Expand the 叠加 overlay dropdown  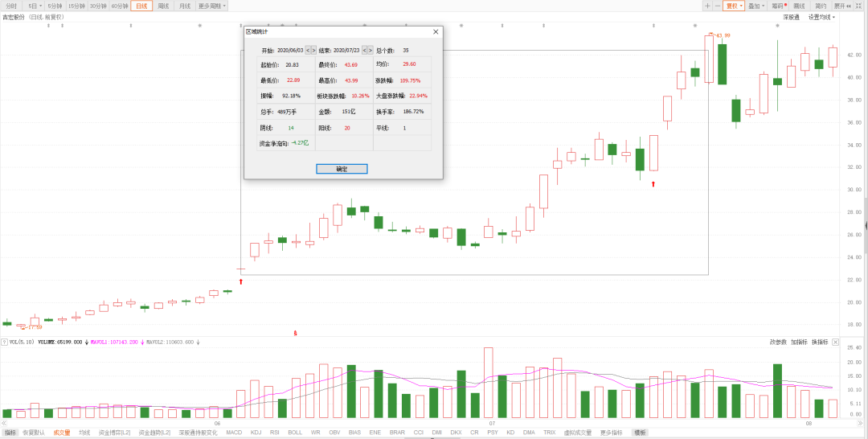coord(756,6)
